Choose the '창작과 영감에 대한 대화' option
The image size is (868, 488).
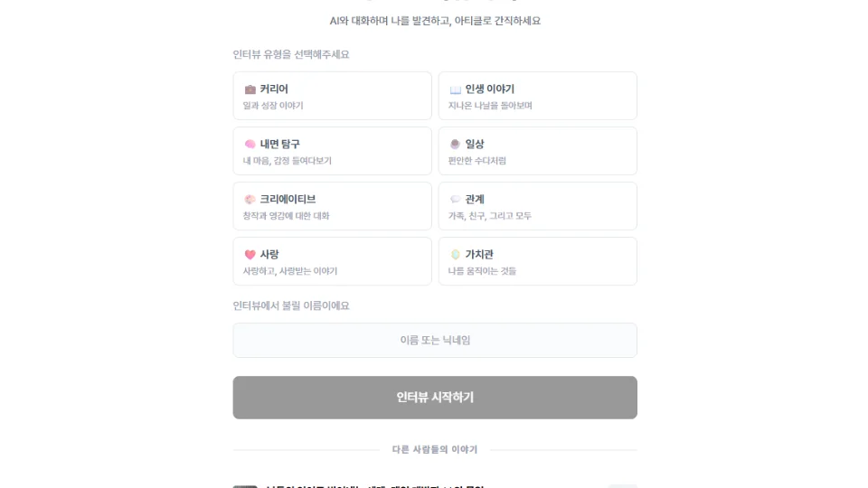point(332,207)
